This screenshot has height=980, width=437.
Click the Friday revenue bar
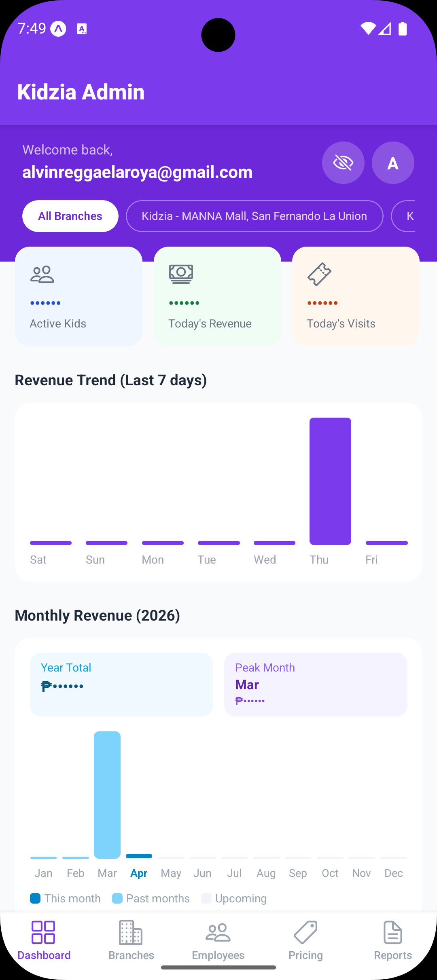pyautogui.click(x=386, y=543)
